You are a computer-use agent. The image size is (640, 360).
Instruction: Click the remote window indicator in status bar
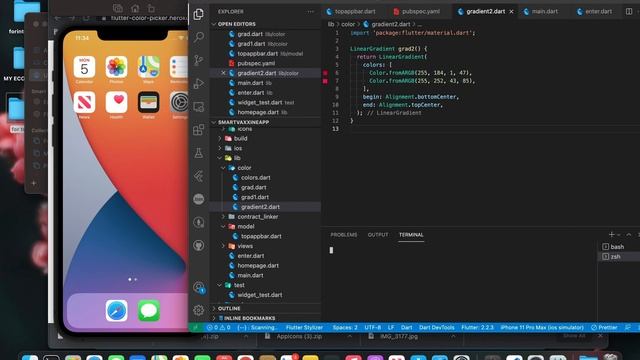click(x=196, y=327)
